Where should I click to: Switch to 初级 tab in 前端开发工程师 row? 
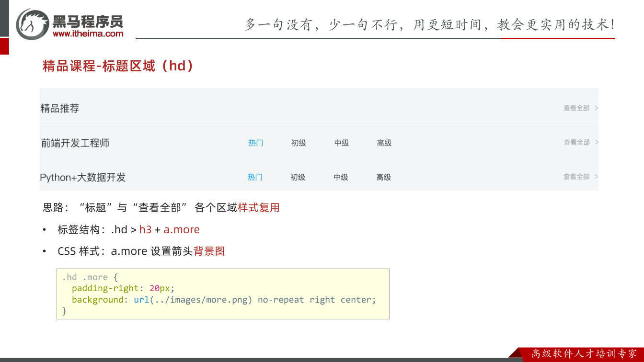[299, 143]
